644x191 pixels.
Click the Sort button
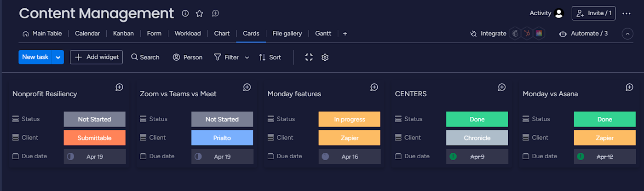(x=270, y=57)
